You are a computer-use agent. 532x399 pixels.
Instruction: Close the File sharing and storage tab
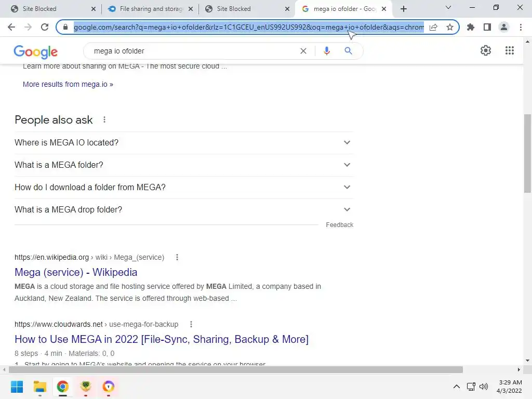(x=191, y=9)
